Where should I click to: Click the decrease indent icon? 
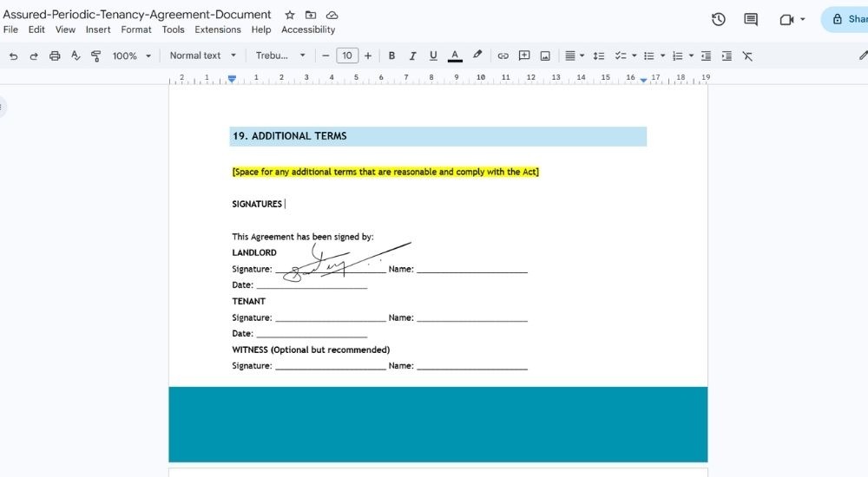(x=706, y=56)
